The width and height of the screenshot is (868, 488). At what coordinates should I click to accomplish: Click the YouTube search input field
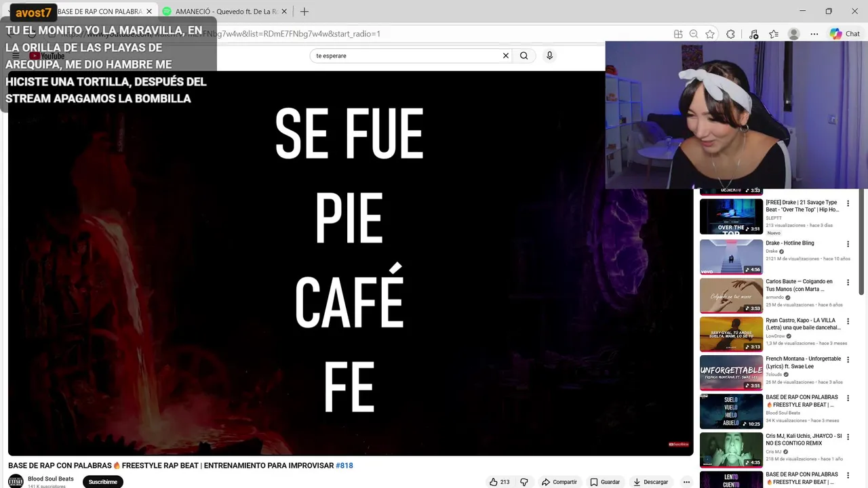coord(407,56)
